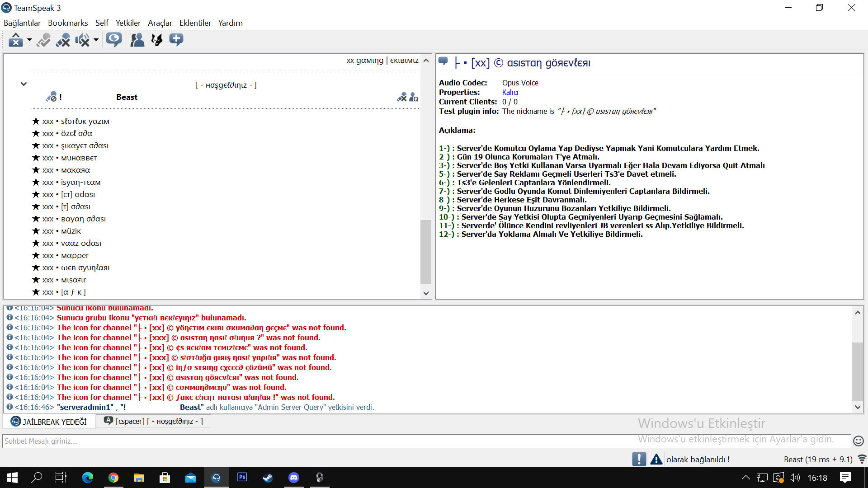This screenshot has width=868, height=488.
Task: Click the user badge icon at Beast's row end
Action: tap(414, 97)
